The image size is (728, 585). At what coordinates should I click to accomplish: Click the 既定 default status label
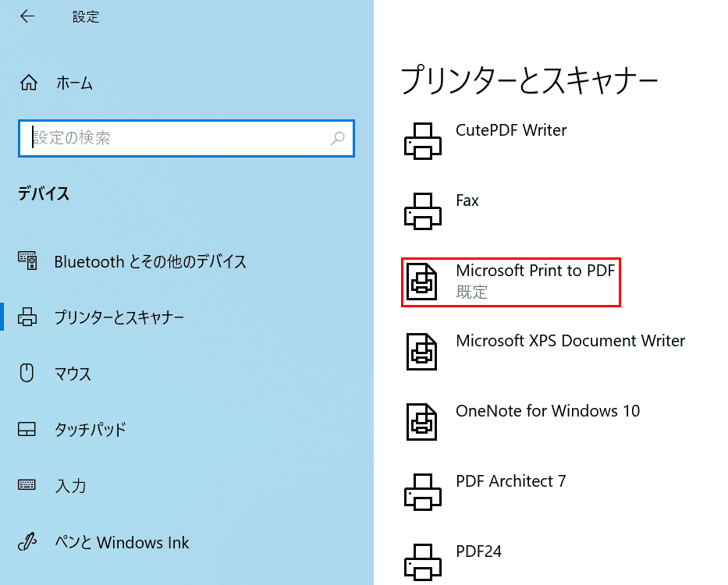472,292
